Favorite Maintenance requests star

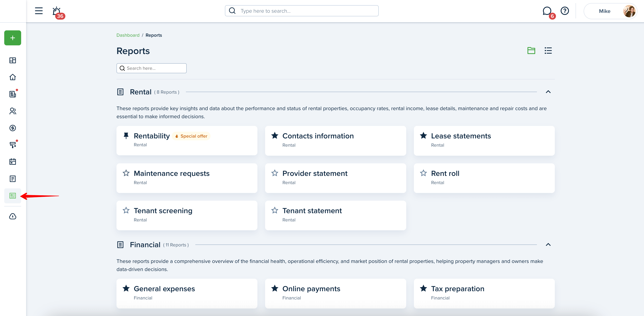pyautogui.click(x=126, y=173)
